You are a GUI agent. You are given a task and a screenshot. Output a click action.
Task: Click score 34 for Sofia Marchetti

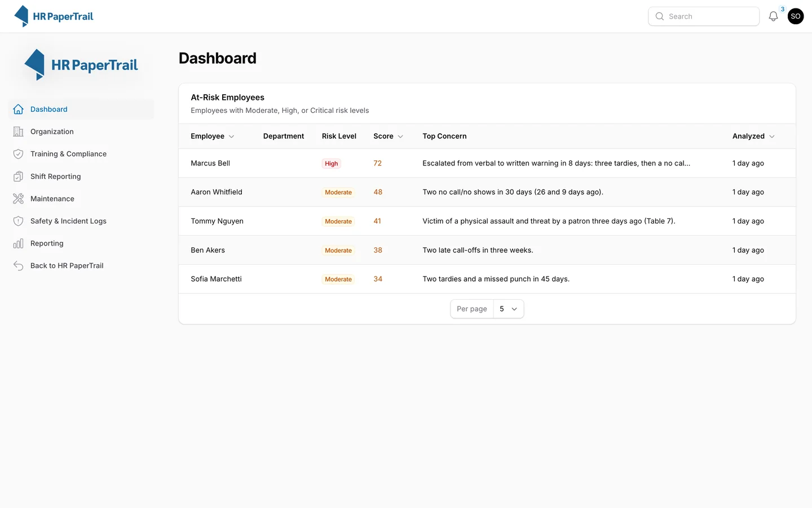378,279
